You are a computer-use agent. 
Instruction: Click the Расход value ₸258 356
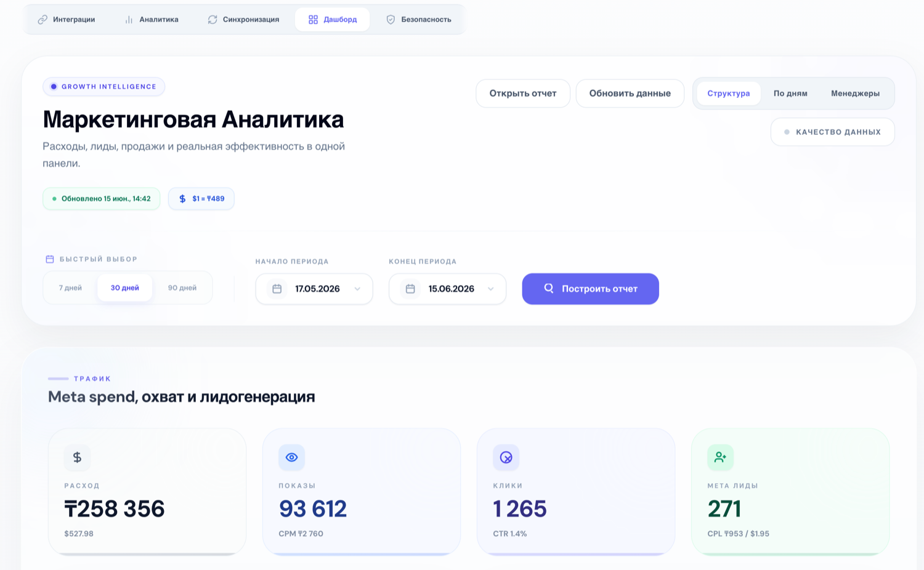[x=115, y=509]
